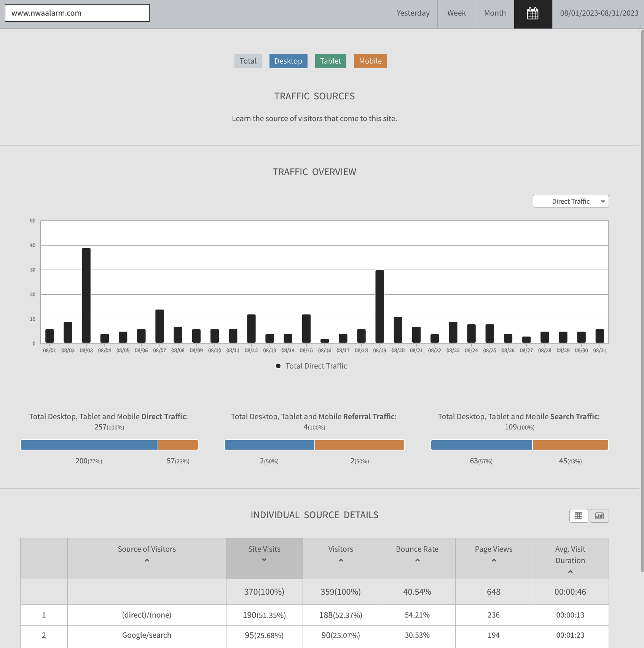Toggle the Desktop device filter
644x648 pixels.
point(289,61)
